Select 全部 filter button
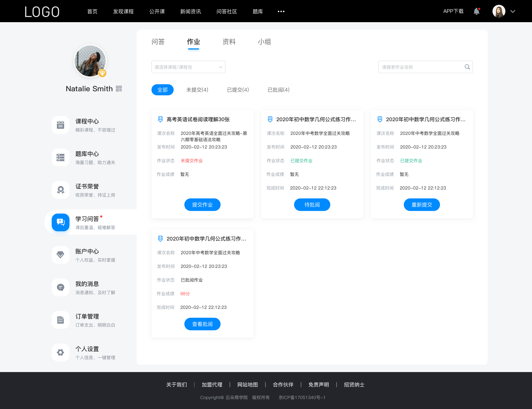 162,90
